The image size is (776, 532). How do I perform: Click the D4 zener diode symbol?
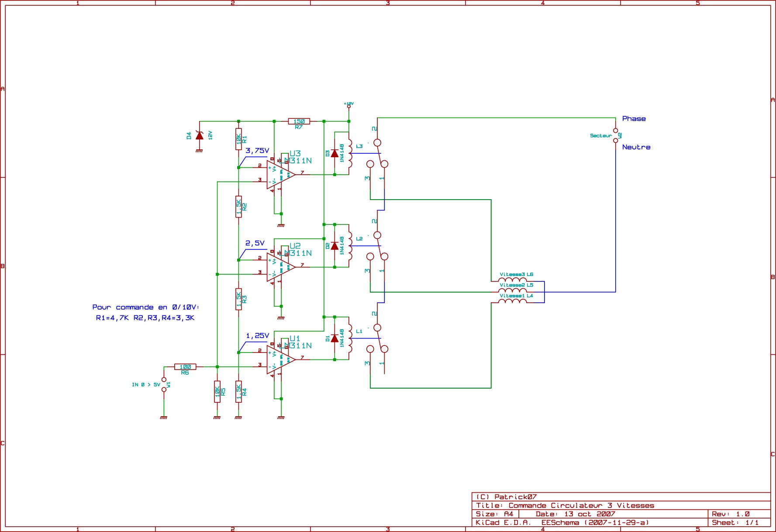click(x=200, y=135)
